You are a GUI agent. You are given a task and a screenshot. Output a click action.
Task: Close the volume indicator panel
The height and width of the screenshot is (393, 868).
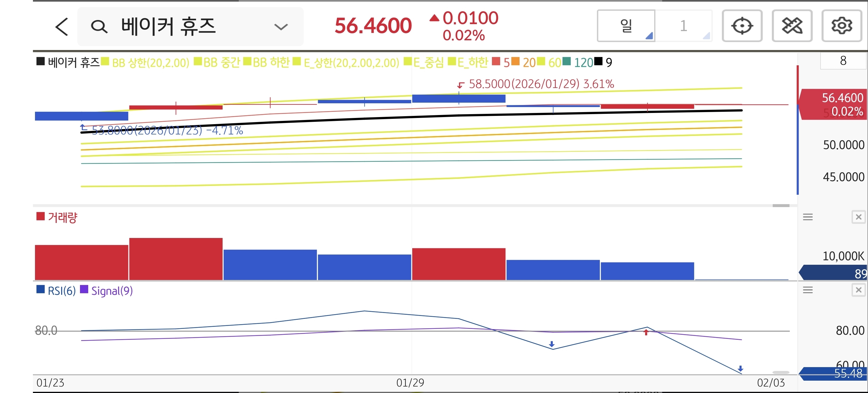pos(858,217)
